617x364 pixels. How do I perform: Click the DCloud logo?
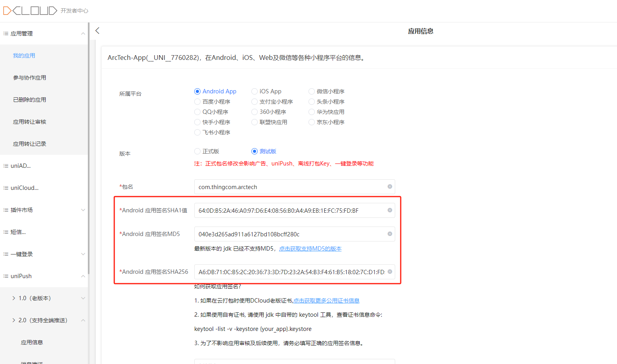click(30, 11)
